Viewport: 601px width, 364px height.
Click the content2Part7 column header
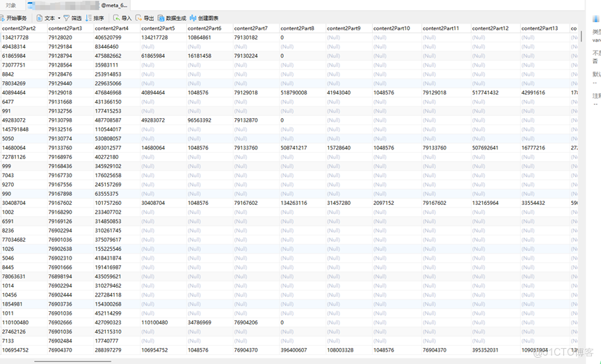pyautogui.click(x=256, y=28)
